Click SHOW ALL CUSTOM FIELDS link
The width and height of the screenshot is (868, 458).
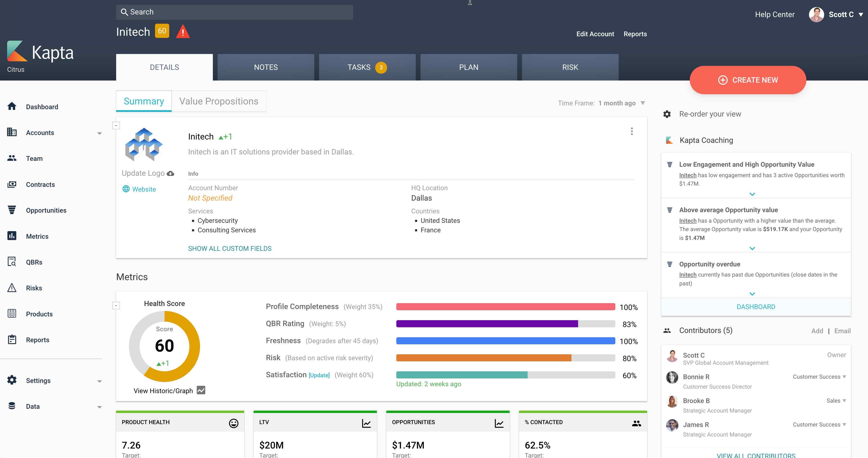229,248
